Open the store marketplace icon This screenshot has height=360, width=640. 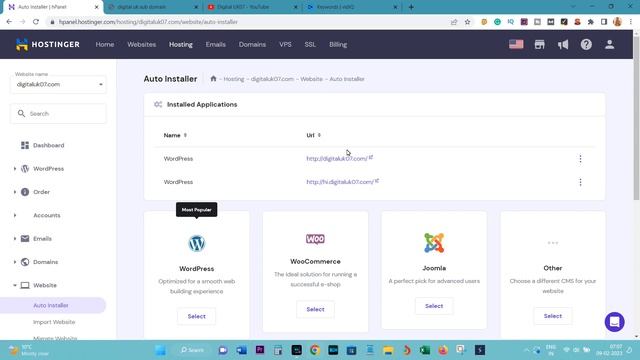[x=540, y=44]
